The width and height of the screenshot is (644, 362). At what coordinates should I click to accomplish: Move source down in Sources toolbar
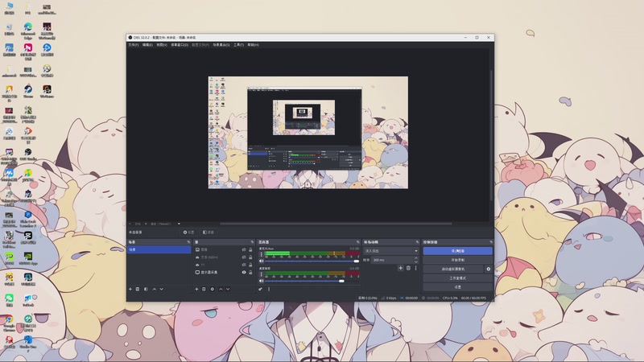228,289
